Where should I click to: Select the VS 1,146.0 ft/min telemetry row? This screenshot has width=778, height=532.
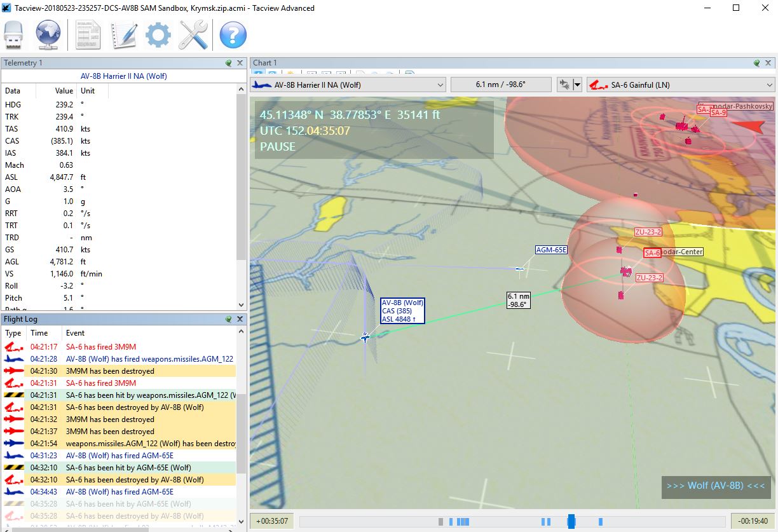coord(119,274)
